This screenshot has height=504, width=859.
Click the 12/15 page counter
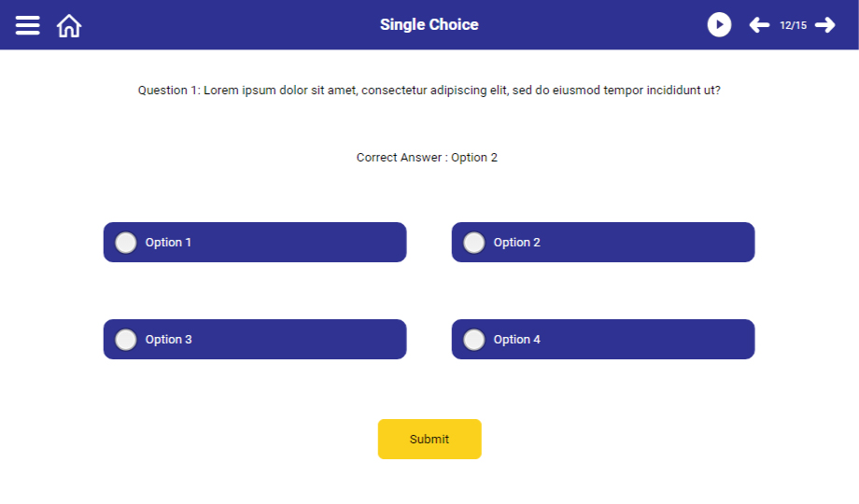793,25
